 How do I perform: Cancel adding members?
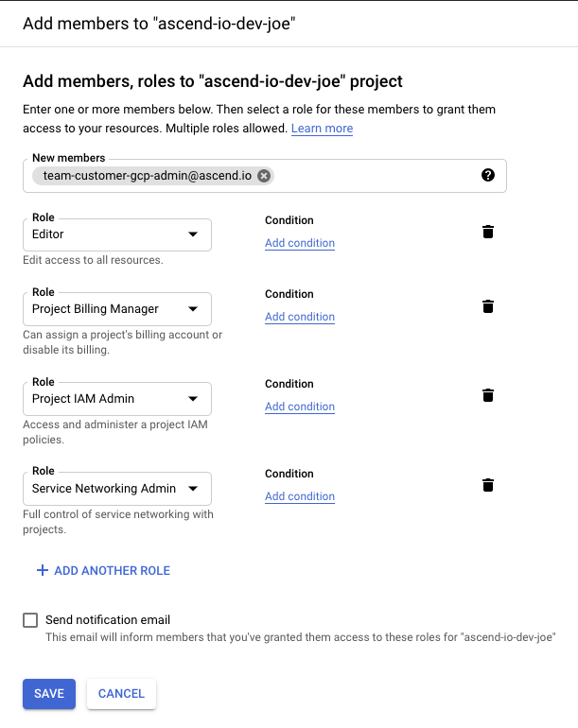pos(121,694)
